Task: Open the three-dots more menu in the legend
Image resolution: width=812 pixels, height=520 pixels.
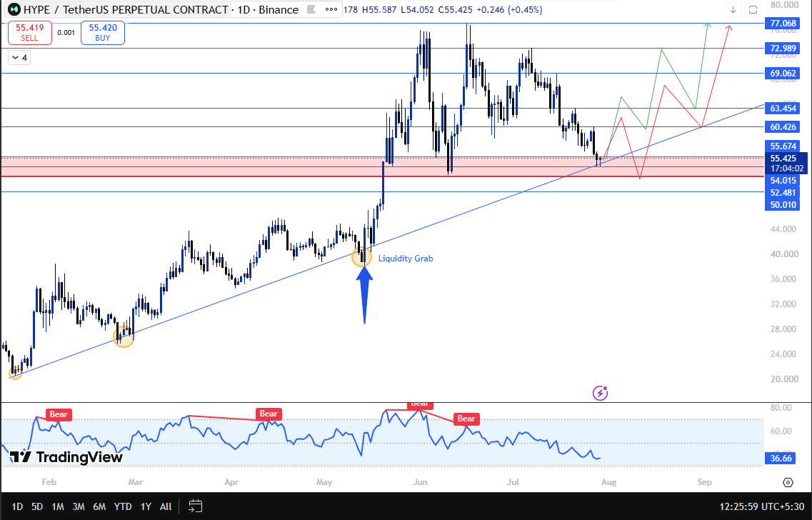Action: coord(331,9)
